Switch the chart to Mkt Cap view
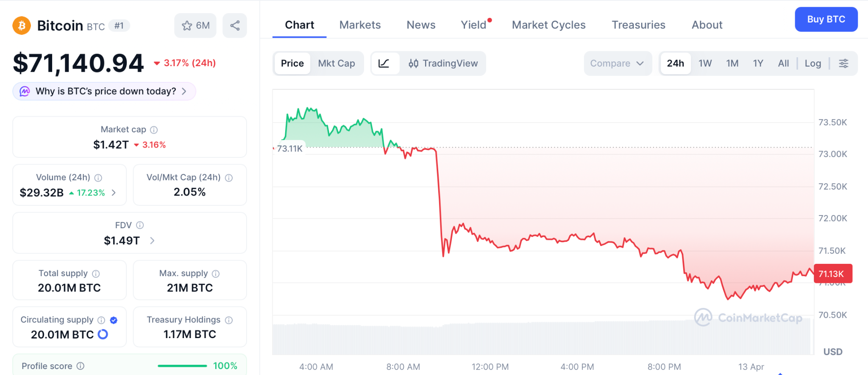The image size is (868, 375). click(337, 63)
